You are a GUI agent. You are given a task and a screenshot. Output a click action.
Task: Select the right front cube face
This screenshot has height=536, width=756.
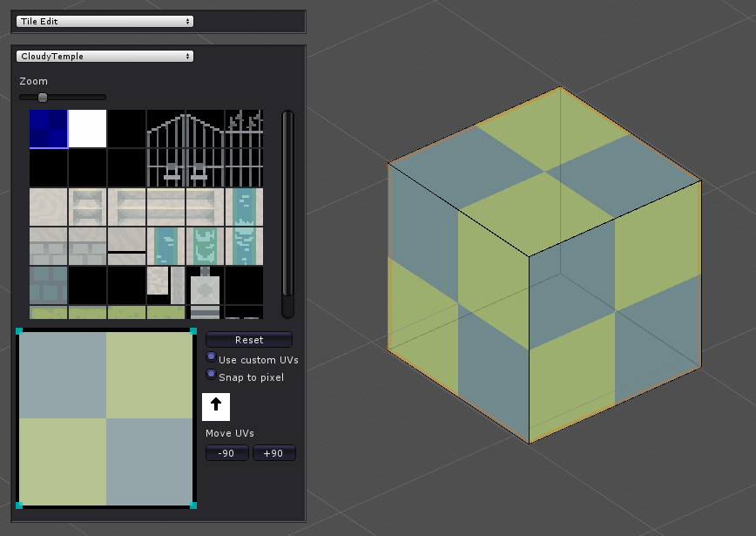pos(615,312)
